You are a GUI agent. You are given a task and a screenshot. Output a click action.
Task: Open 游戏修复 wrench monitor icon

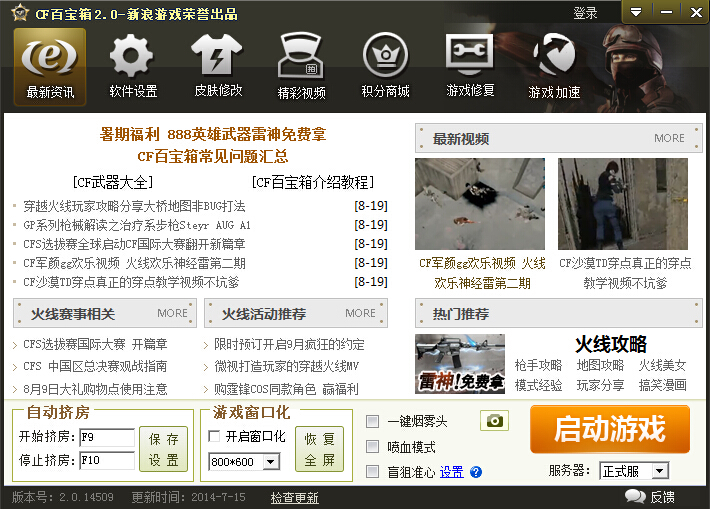(x=470, y=67)
